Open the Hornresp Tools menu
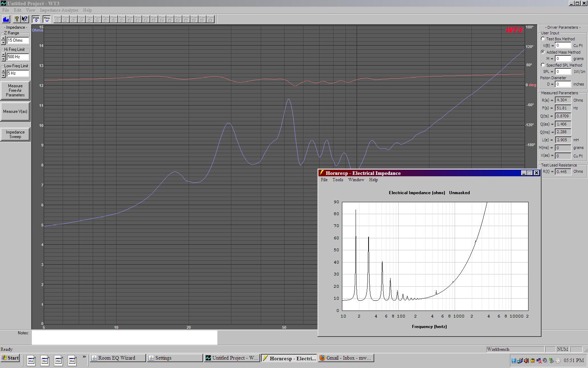This screenshot has width=588, height=368. [x=338, y=180]
